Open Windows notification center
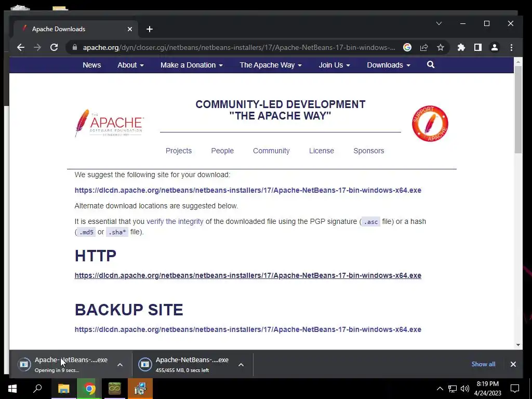Viewport: 532px width, 399px height. (515, 389)
